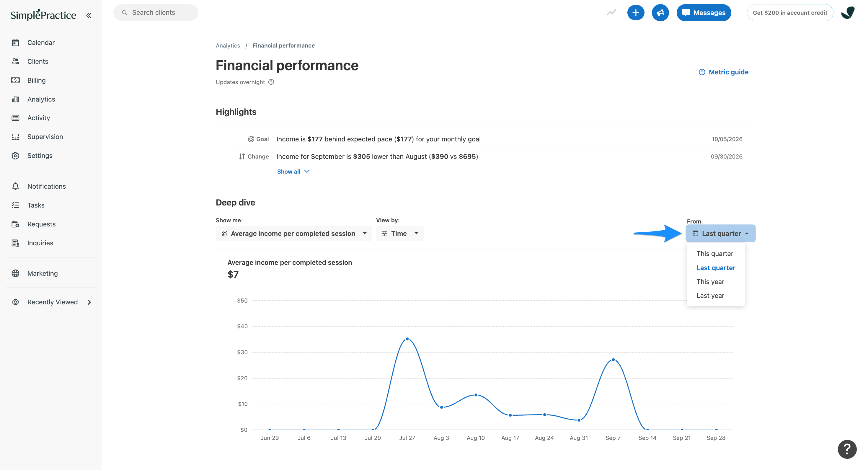Screen dimensions: 868x470
Task: Click Get $200 in account credit
Action: [790, 12]
